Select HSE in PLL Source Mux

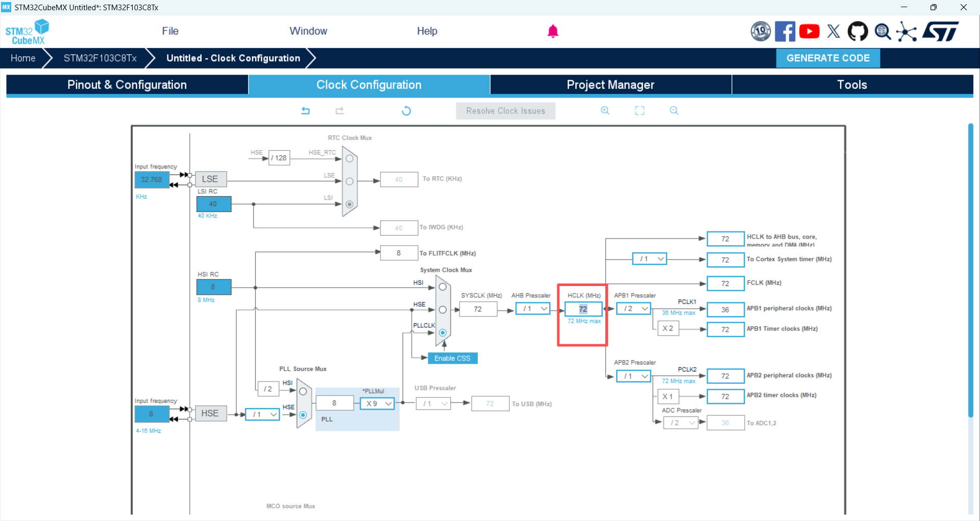point(303,415)
